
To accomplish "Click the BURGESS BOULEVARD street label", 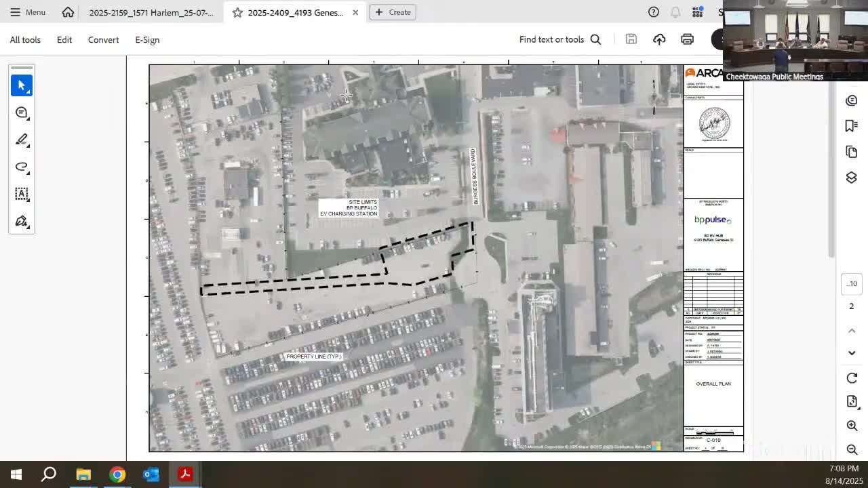I will [x=474, y=176].
